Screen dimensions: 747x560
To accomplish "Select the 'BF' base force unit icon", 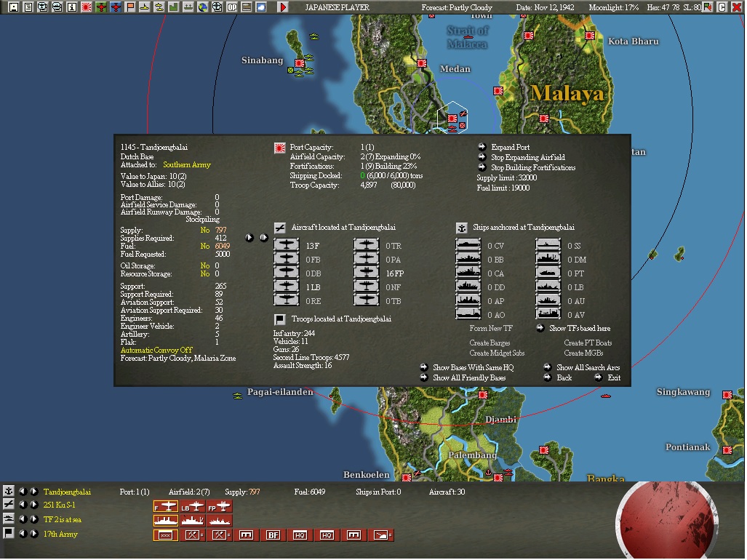I will point(273,535).
